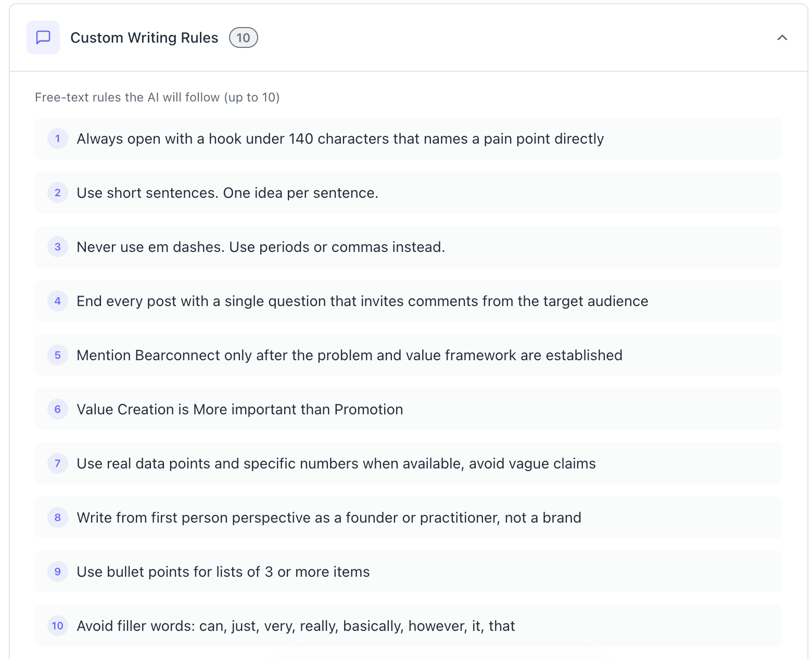Viewport: 812px width, 659px height.
Task: Select the rule about real data points
Action: click(336, 463)
